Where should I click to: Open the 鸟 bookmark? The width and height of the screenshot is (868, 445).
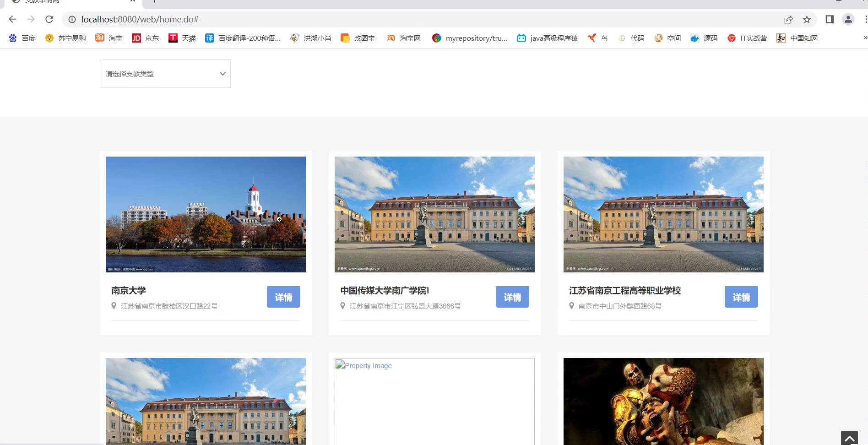[597, 38]
